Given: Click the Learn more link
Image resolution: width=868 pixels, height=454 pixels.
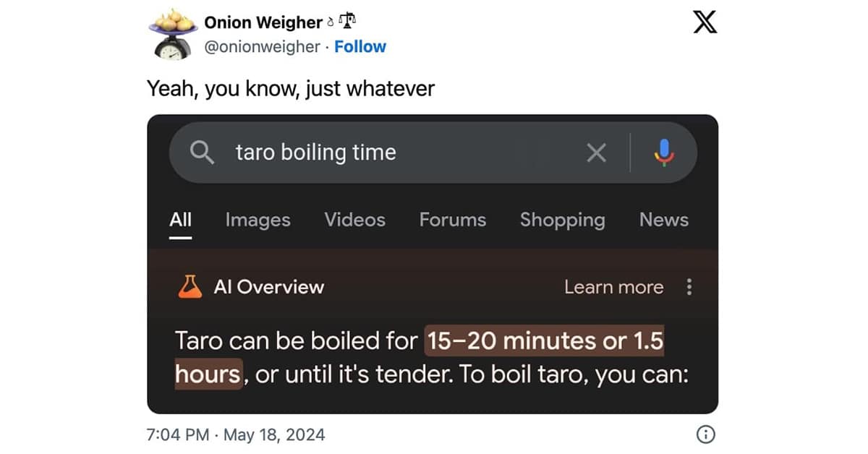Looking at the screenshot, I should tap(613, 287).
